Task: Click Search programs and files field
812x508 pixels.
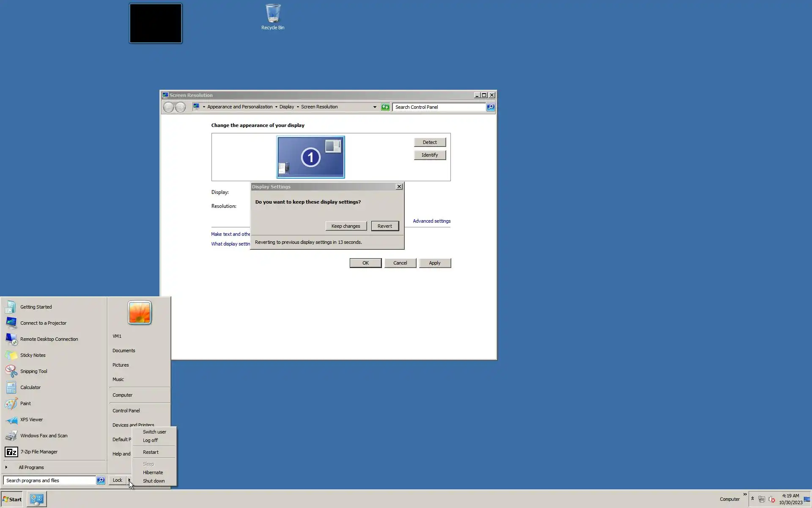Action: tap(50, 480)
